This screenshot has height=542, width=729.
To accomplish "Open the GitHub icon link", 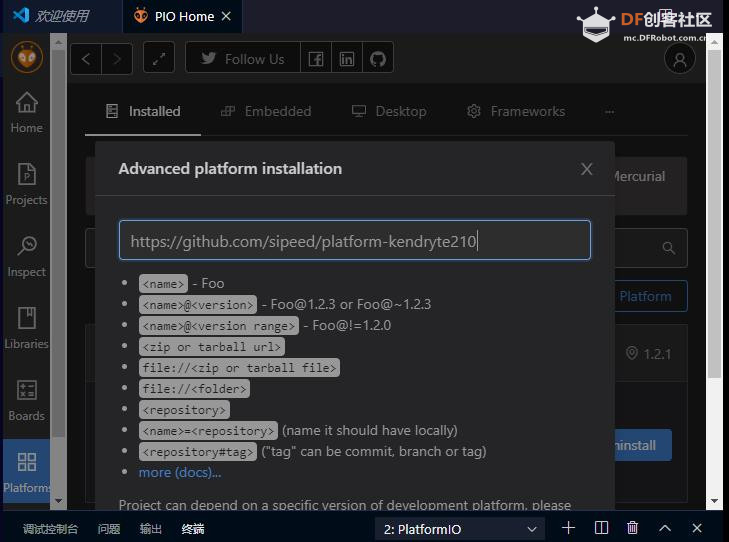I will click(x=378, y=59).
